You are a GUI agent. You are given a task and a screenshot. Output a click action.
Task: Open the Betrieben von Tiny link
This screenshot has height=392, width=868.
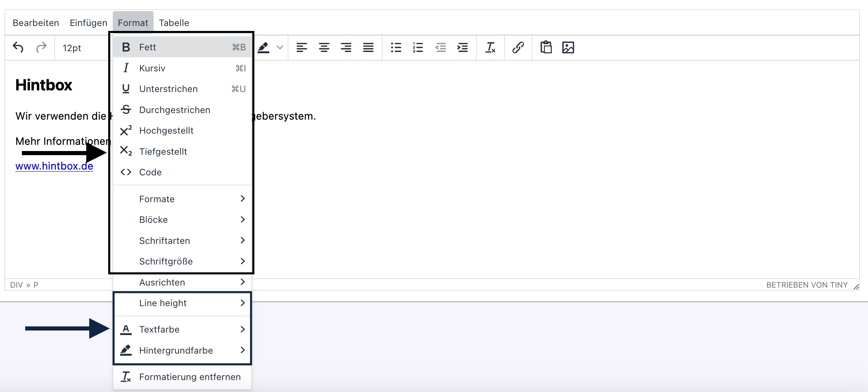point(807,285)
